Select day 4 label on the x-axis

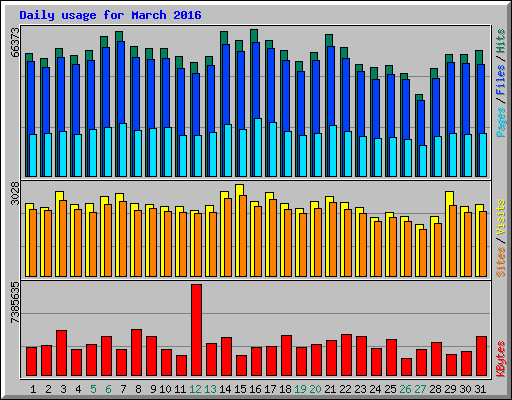tap(78, 389)
